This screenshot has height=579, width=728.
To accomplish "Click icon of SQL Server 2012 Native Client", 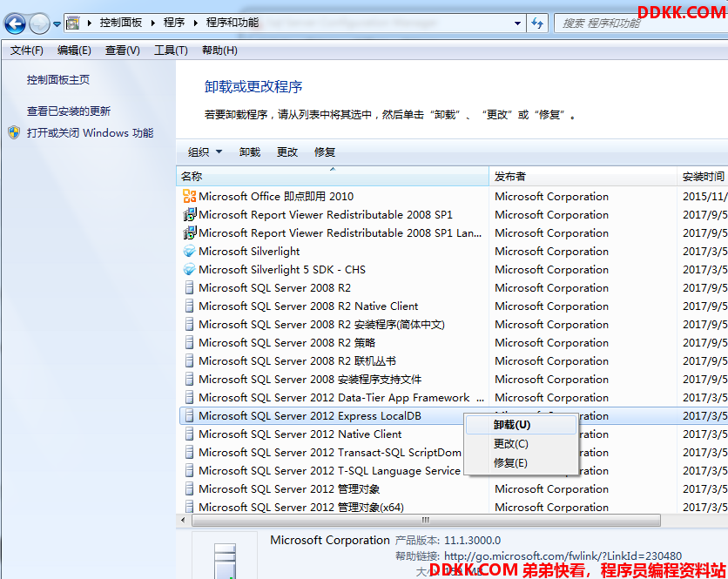I will 190,434.
